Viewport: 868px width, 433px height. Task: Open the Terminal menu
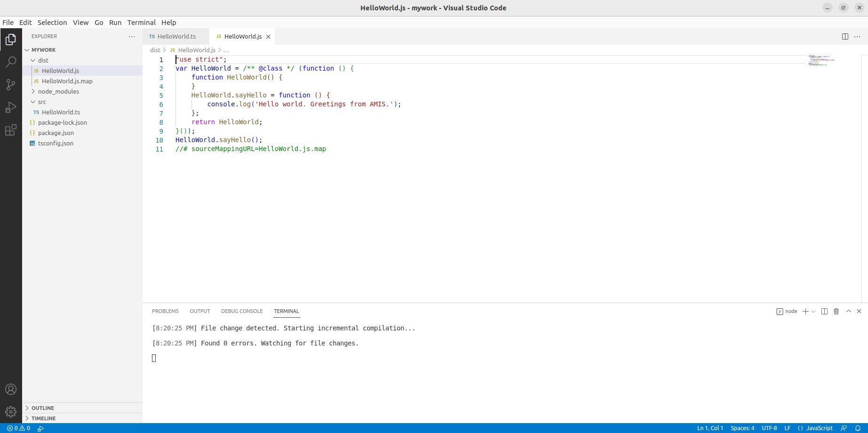coord(141,23)
